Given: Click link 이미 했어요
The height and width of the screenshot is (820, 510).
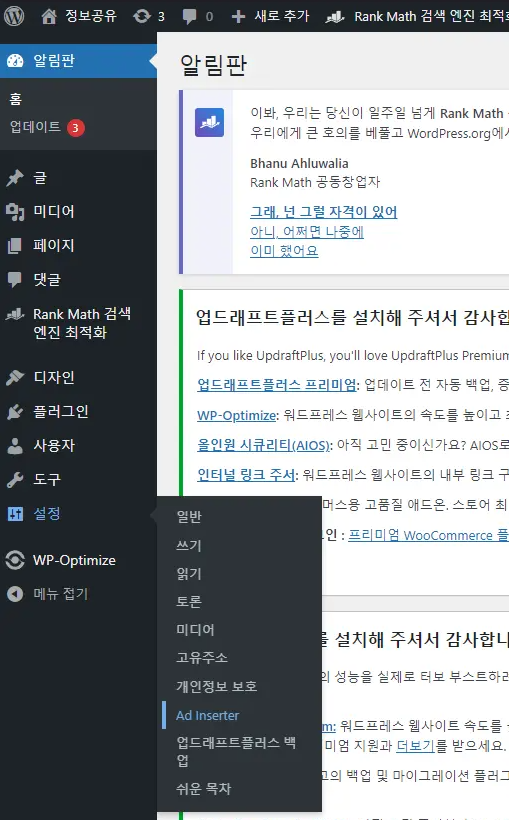Looking at the screenshot, I should point(284,251).
